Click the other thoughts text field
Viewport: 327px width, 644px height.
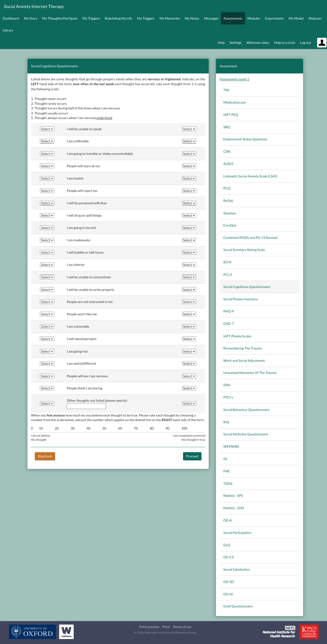pos(86,406)
